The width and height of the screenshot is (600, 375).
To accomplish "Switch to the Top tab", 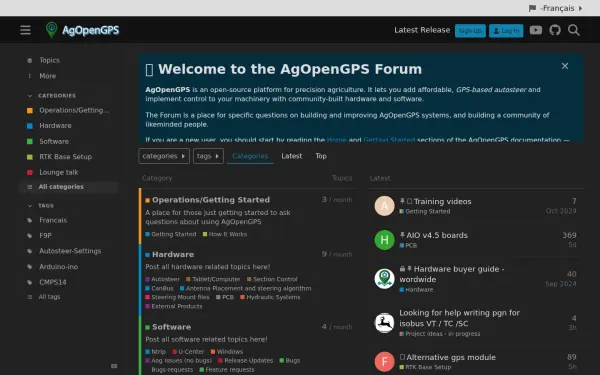I will click(x=321, y=156).
